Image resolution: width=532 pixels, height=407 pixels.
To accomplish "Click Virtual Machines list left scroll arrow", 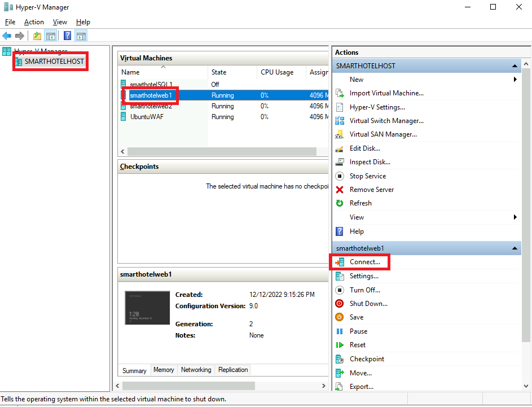I will (122, 151).
